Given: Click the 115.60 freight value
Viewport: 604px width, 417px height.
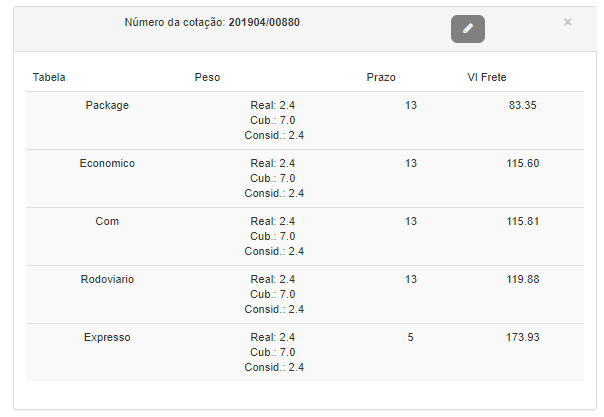Looking at the screenshot, I should [523, 163].
